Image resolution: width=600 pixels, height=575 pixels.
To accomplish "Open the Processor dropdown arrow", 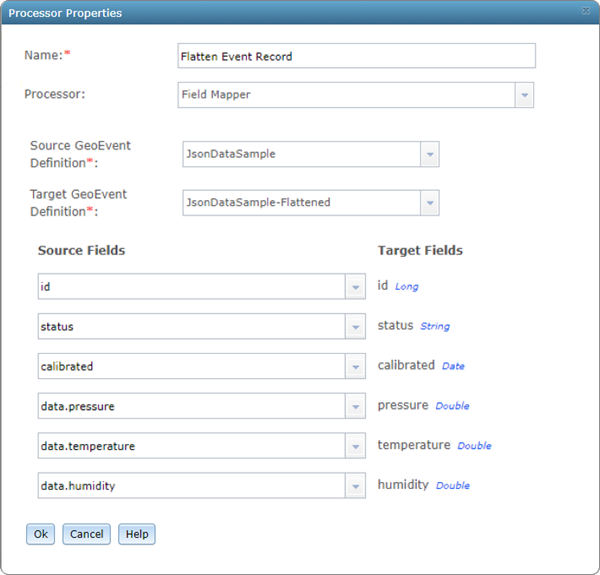I will pos(524,95).
